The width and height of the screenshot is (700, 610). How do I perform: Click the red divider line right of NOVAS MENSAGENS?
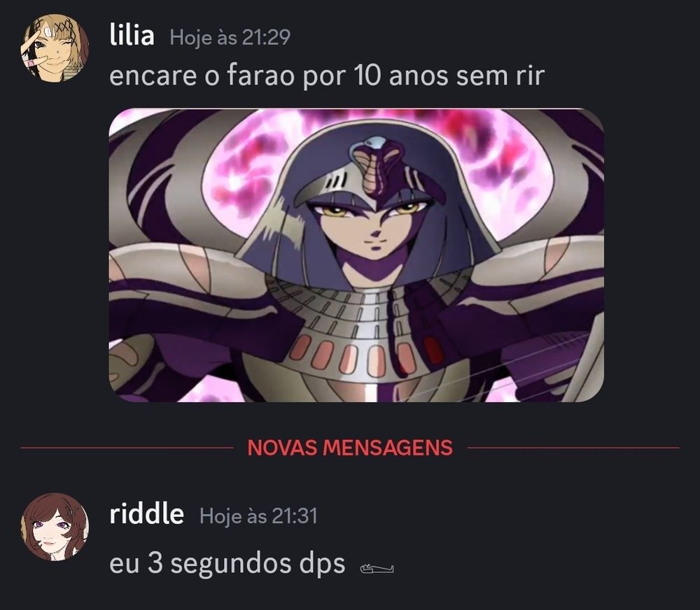pos(573,448)
